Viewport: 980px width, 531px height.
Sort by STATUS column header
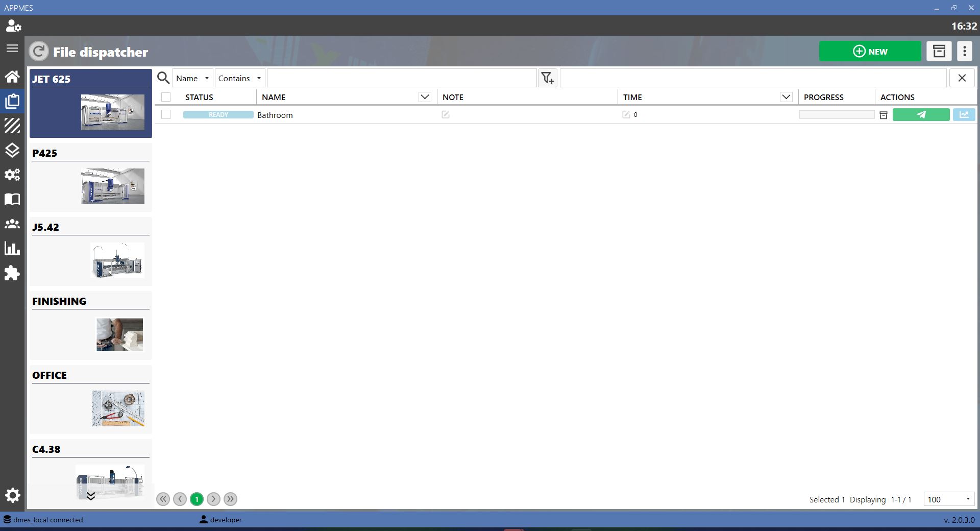[x=199, y=97]
